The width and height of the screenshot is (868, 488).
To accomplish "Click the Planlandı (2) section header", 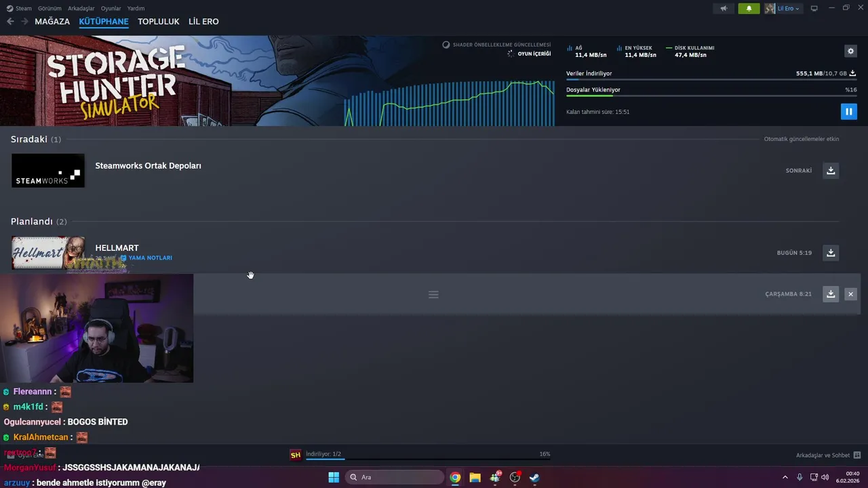I will click(39, 222).
